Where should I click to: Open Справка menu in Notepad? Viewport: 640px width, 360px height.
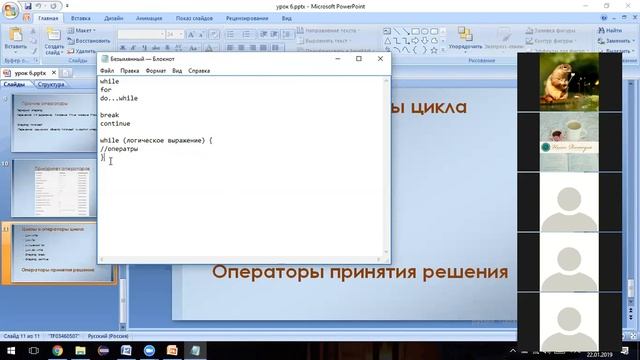click(199, 71)
